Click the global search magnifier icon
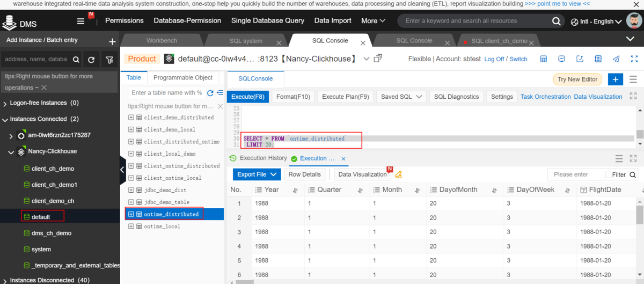This screenshot has height=284, width=644. tap(556, 21)
